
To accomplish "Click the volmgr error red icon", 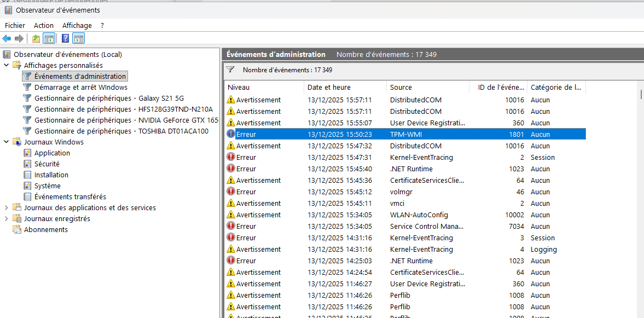I will [x=231, y=192].
